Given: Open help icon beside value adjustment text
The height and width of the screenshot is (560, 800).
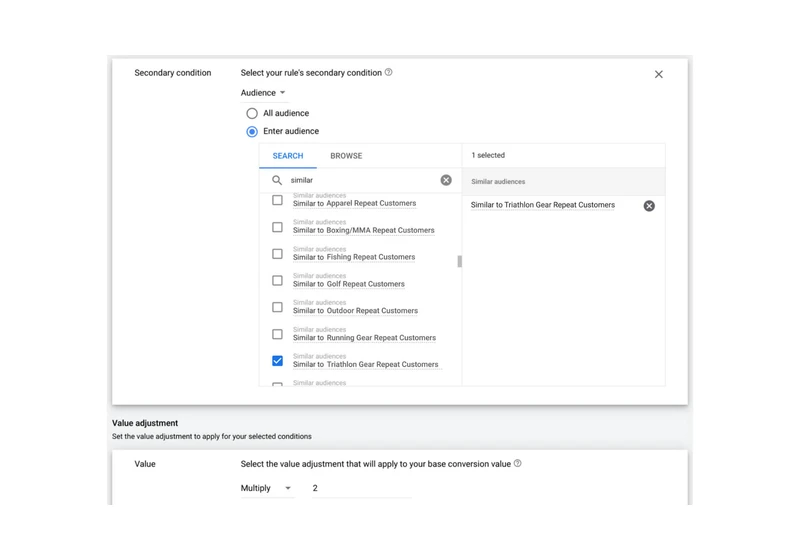Looking at the screenshot, I should (x=517, y=464).
